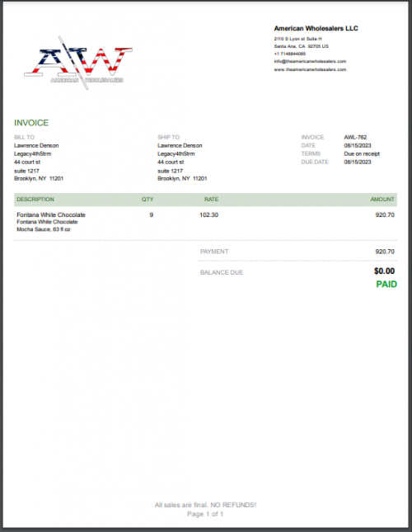
Task: Click the green PAID status
Action: (386, 285)
